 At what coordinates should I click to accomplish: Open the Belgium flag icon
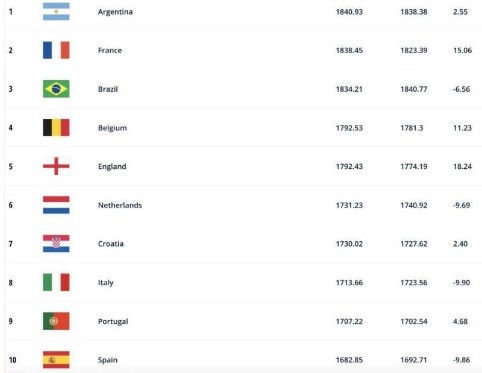click(56, 127)
